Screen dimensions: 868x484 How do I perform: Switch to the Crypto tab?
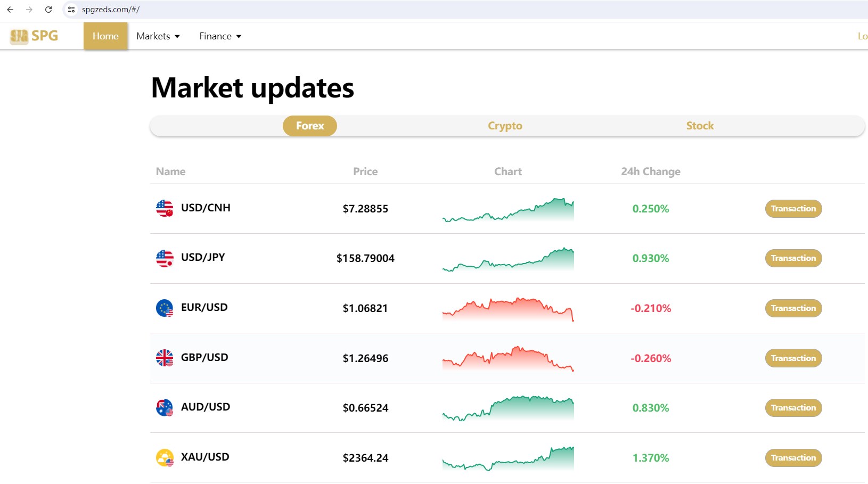[x=505, y=126]
